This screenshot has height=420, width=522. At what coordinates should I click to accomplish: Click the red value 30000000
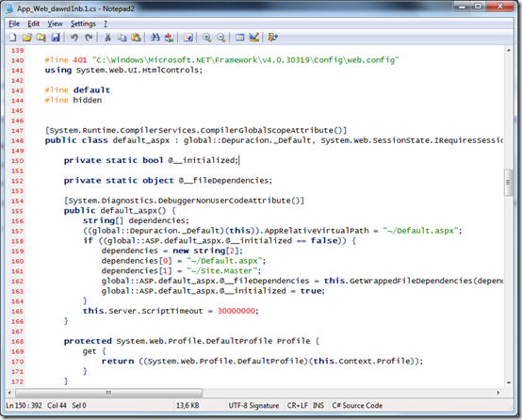(237, 311)
